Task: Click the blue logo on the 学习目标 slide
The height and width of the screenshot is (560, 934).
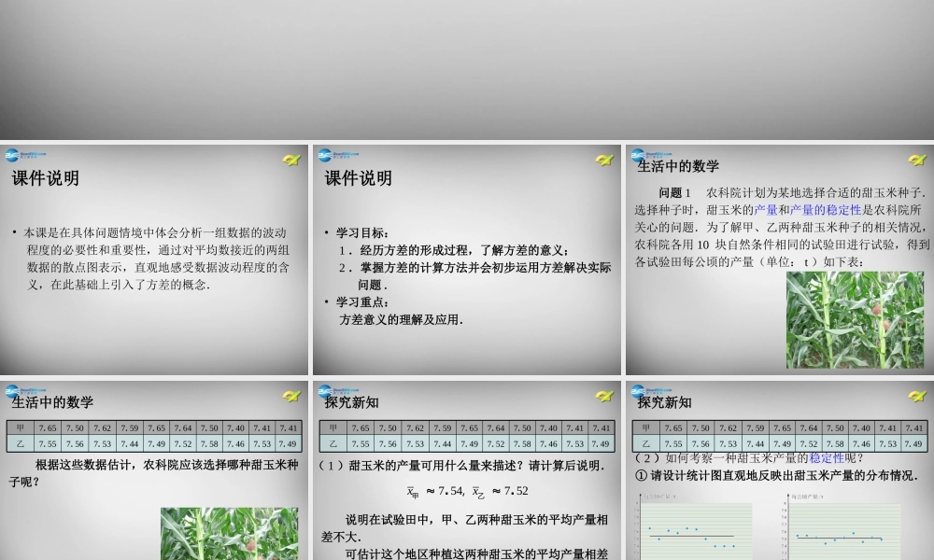Action: [x=338, y=155]
